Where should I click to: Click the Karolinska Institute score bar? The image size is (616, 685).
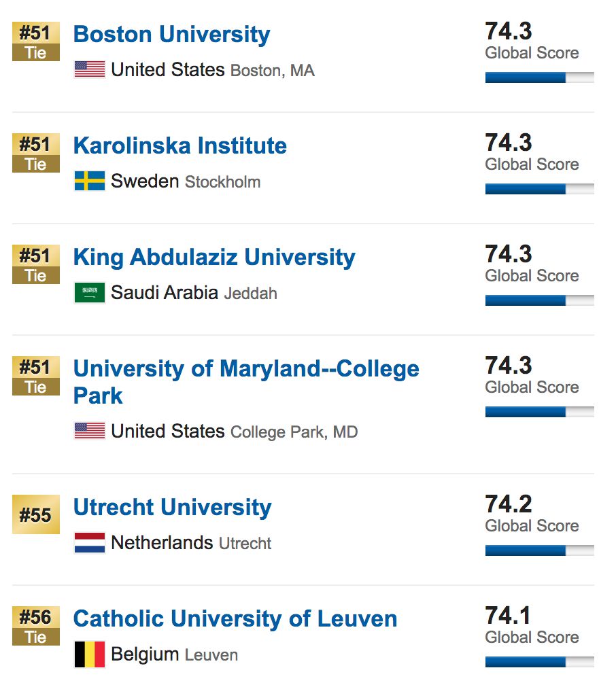(x=539, y=189)
